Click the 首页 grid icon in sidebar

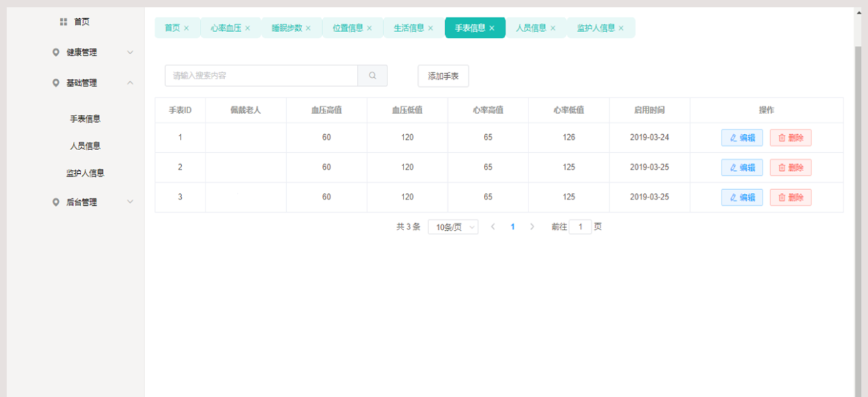tap(64, 22)
